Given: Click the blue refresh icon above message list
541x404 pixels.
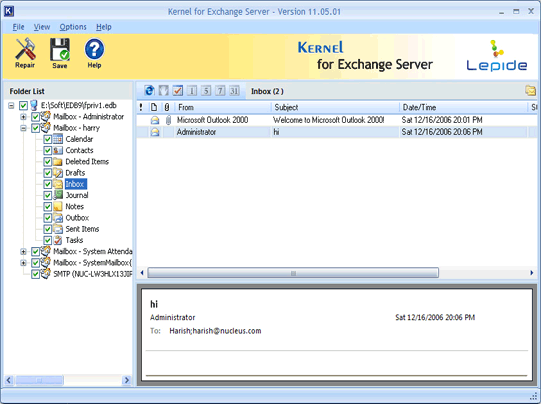Looking at the screenshot, I should 149,91.
